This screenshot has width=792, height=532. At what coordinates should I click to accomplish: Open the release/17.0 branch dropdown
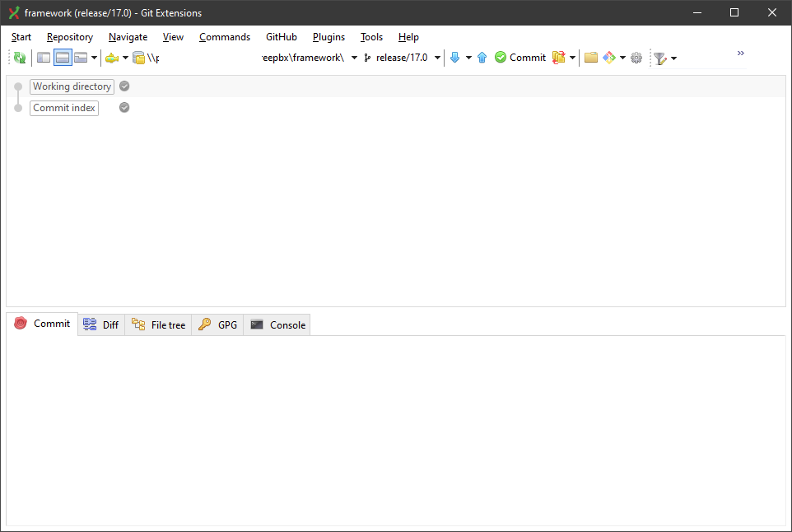(x=436, y=58)
